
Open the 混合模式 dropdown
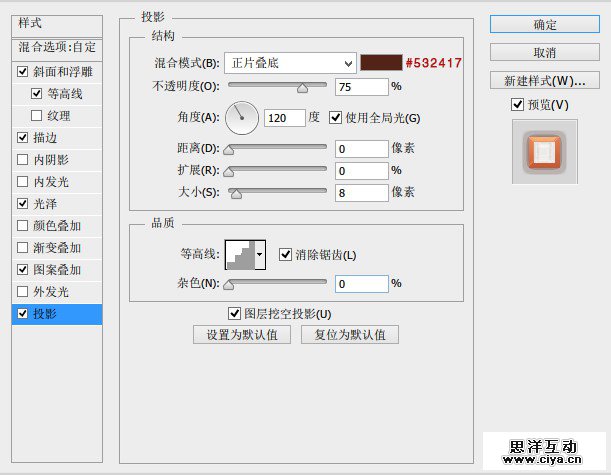pos(290,63)
